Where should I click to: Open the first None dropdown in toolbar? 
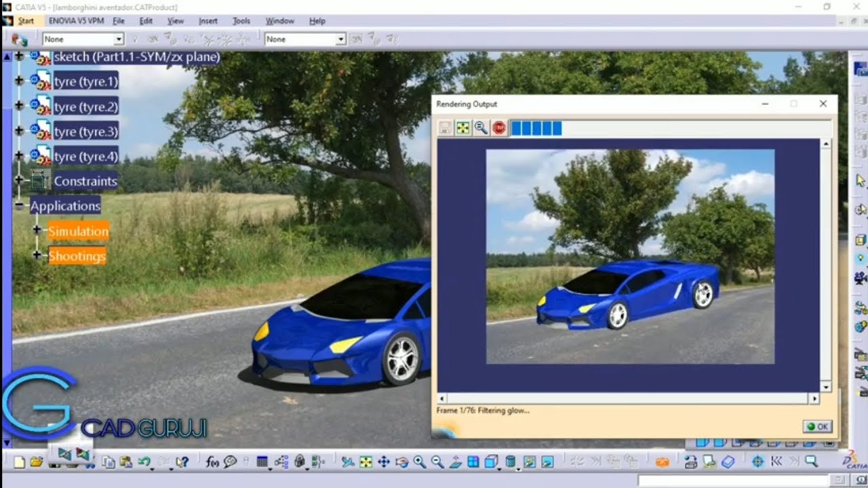pyautogui.click(x=119, y=39)
